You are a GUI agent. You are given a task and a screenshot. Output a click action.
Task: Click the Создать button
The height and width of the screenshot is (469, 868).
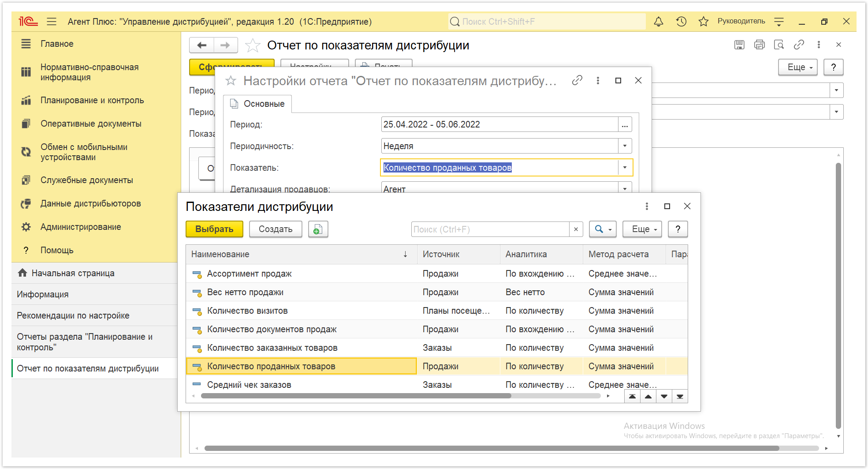276,229
